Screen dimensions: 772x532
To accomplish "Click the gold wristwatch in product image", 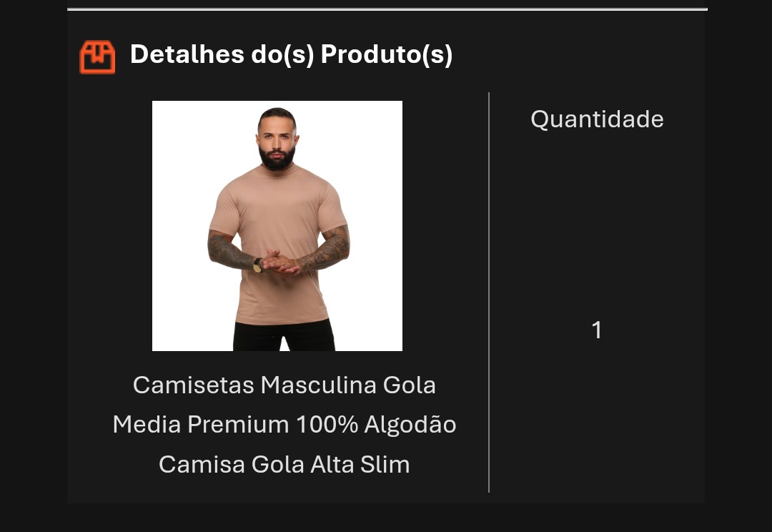I will 257,265.
